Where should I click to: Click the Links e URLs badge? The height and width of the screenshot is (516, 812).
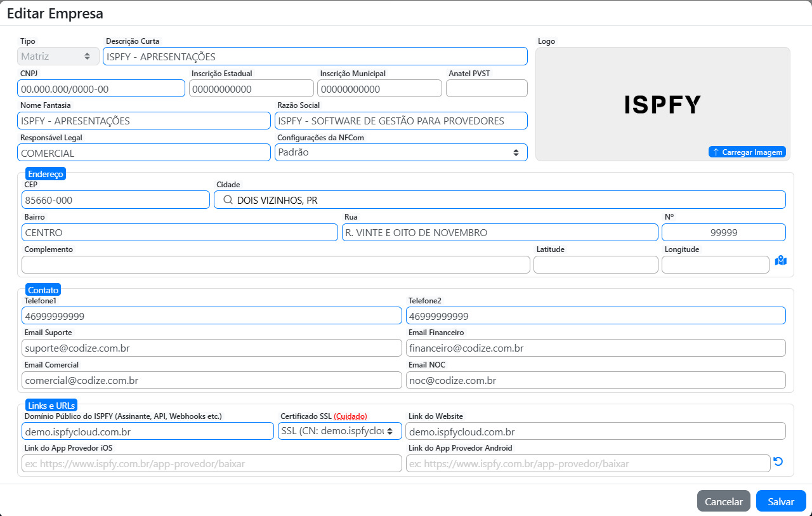click(x=50, y=405)
